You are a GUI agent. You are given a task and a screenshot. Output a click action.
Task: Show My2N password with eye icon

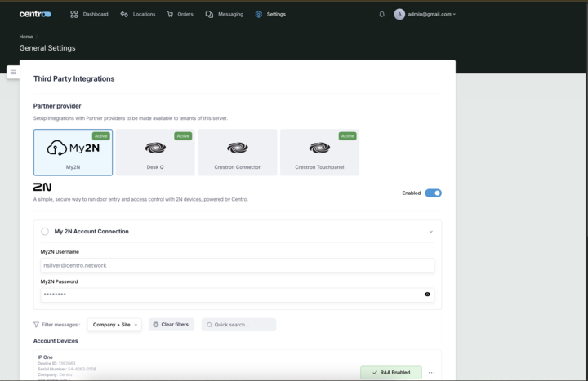point(427,295)
